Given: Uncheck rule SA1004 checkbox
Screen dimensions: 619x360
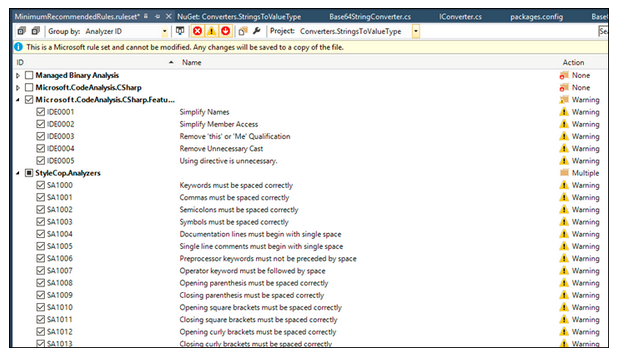Looking at the screenshot, I should (x=40, y=234).
